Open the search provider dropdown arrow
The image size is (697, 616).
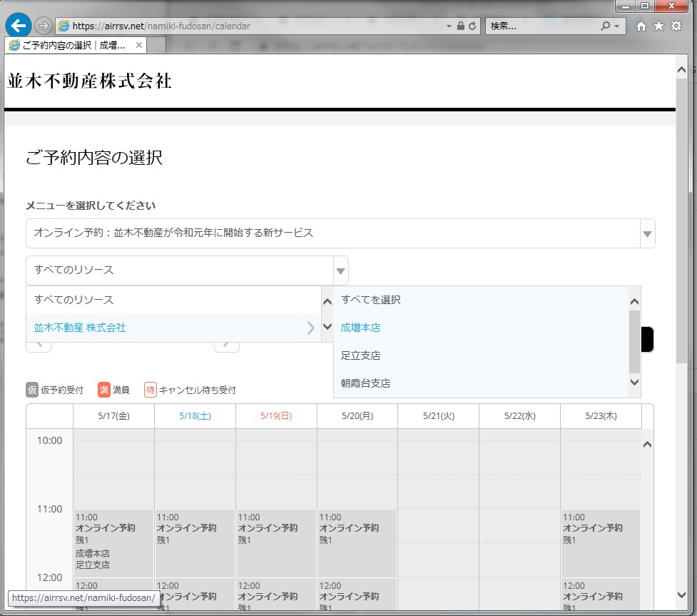tap(616, 26)
